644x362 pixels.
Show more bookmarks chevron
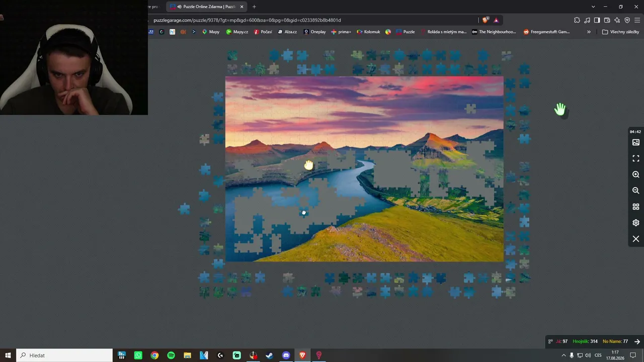click(589, 32)
